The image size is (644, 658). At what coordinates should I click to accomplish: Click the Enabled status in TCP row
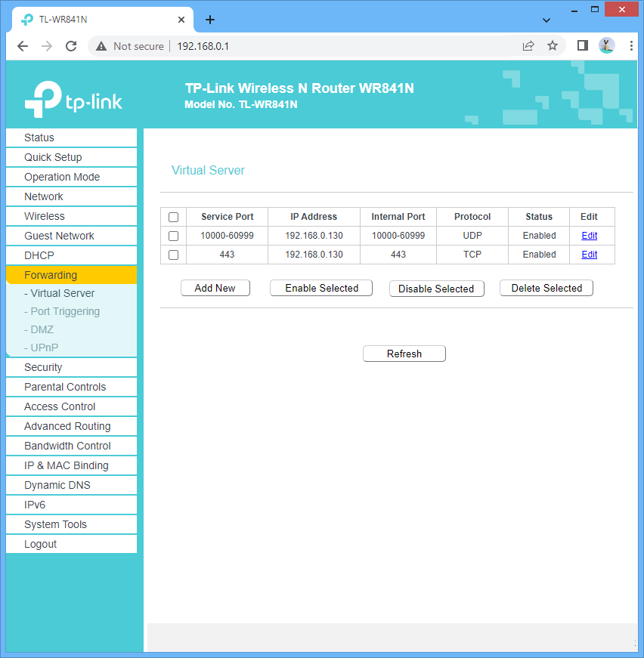pos(539,255)
